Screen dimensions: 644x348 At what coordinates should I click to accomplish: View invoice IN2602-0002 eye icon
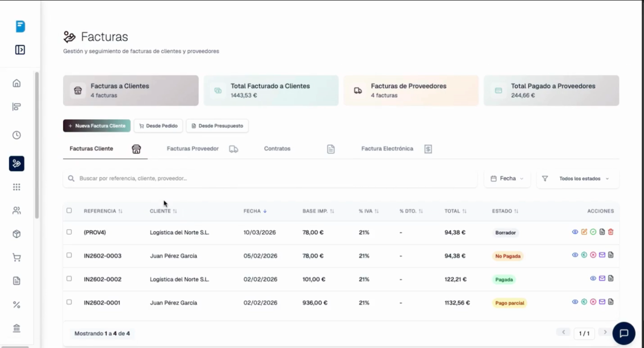[x=593, y=278]
